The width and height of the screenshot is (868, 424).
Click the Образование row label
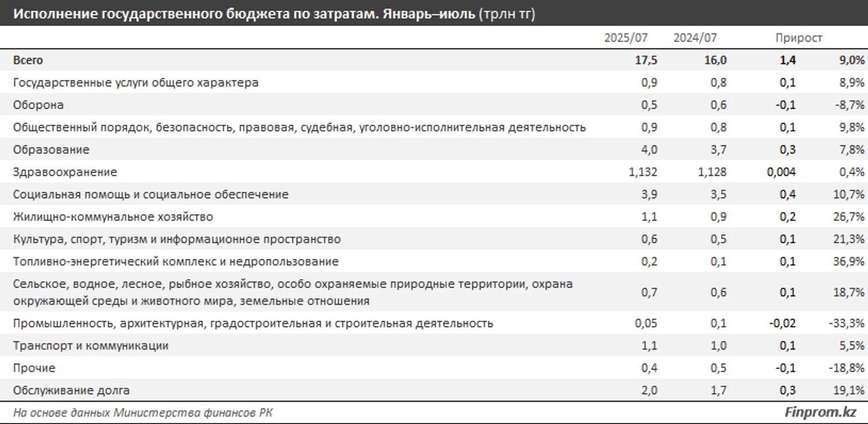coord(52,150)
